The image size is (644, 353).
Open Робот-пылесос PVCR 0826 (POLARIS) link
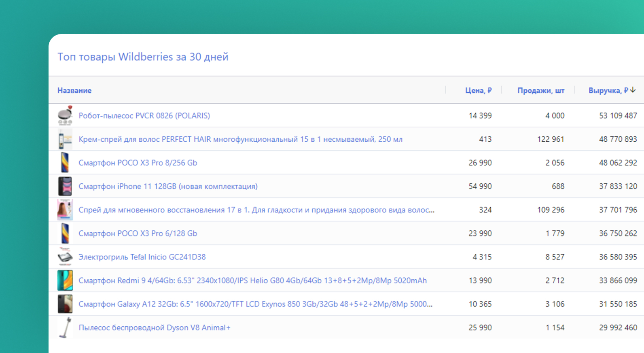coord(144,116)
